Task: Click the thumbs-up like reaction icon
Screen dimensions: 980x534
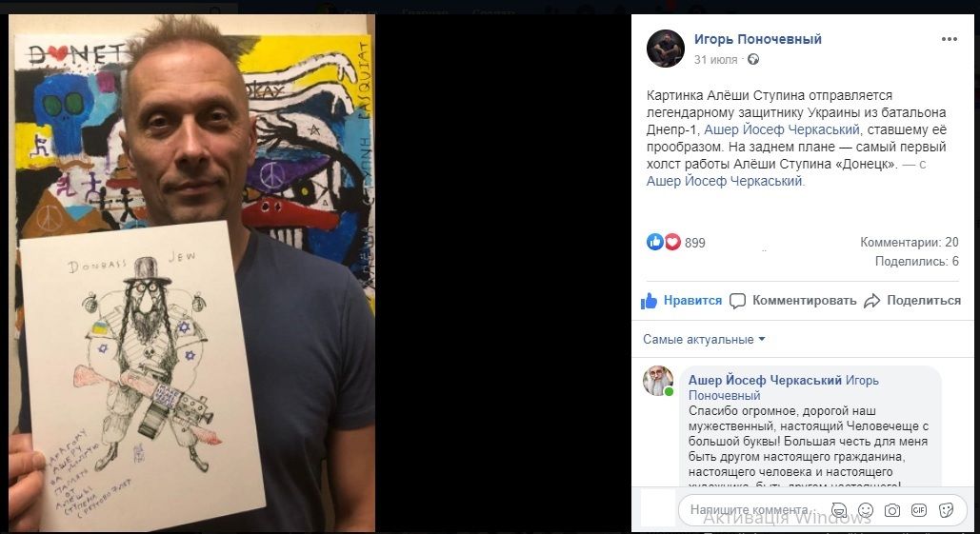Action: (654, 242)
